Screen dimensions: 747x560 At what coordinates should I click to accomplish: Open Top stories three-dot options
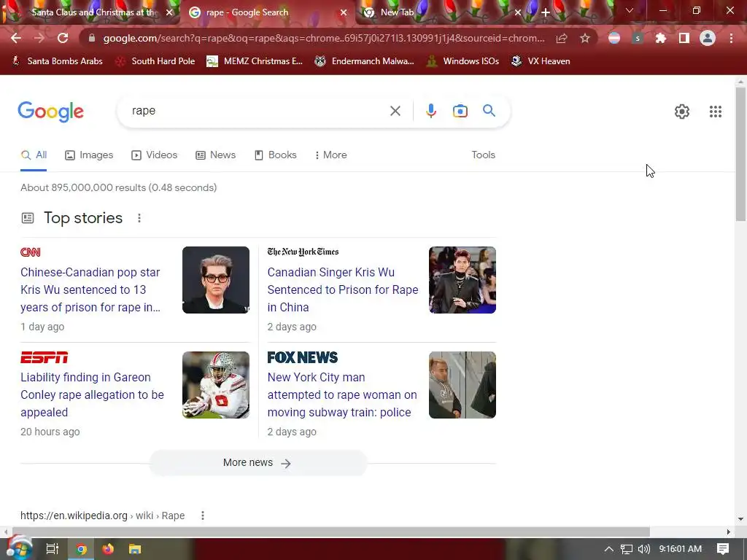point(139,218)
